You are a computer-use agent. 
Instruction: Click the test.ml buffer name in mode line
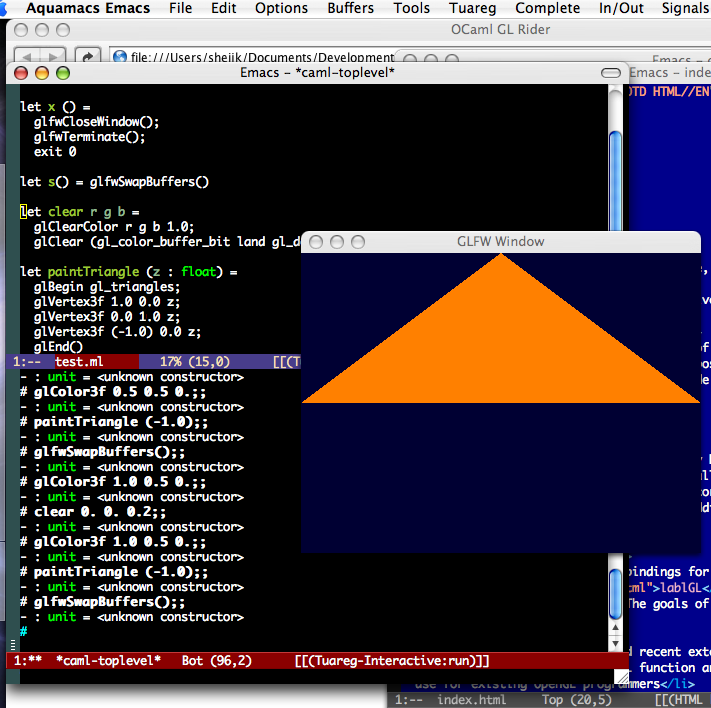point(78,362)
